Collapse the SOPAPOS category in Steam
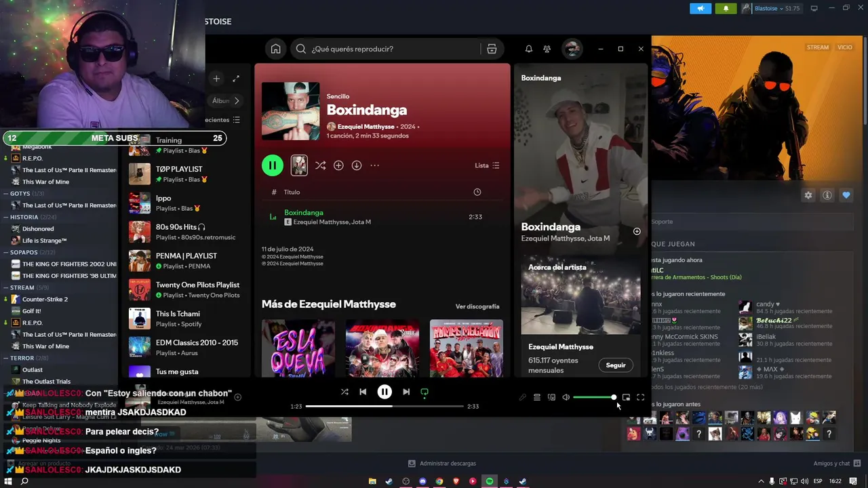 tap(5, 252)
